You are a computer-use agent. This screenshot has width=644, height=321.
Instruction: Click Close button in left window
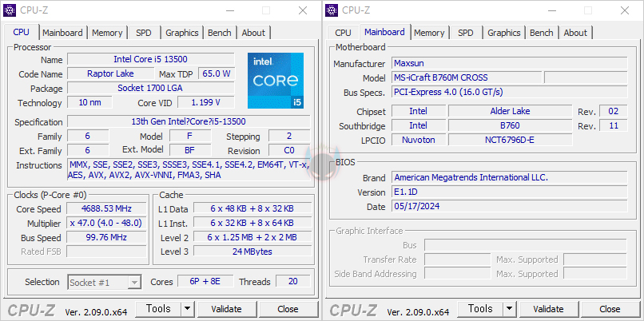click(288, 309)
